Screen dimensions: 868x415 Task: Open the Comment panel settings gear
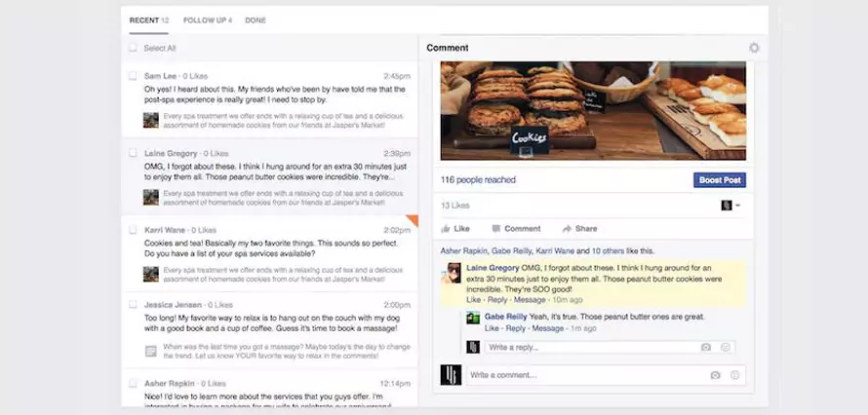tap(753, 48)
